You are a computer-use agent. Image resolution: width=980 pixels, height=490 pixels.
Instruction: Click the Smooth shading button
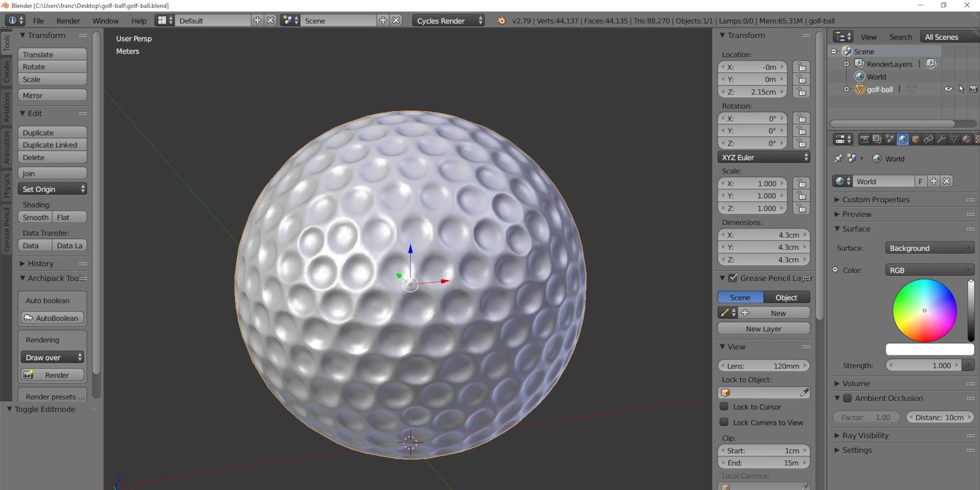[35, 217]
